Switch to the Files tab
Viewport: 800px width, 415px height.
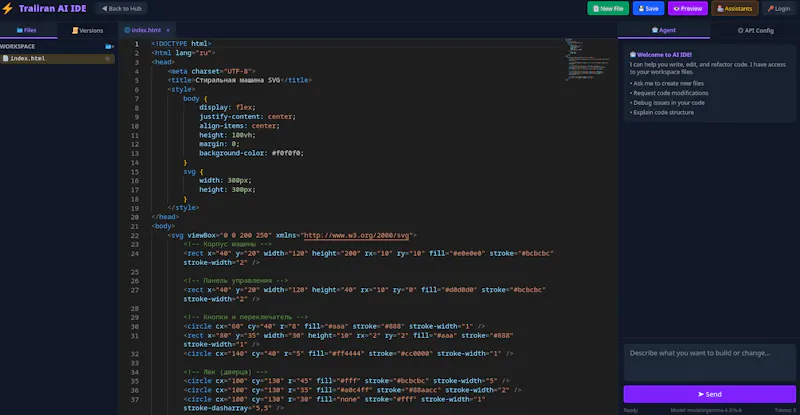27,30
